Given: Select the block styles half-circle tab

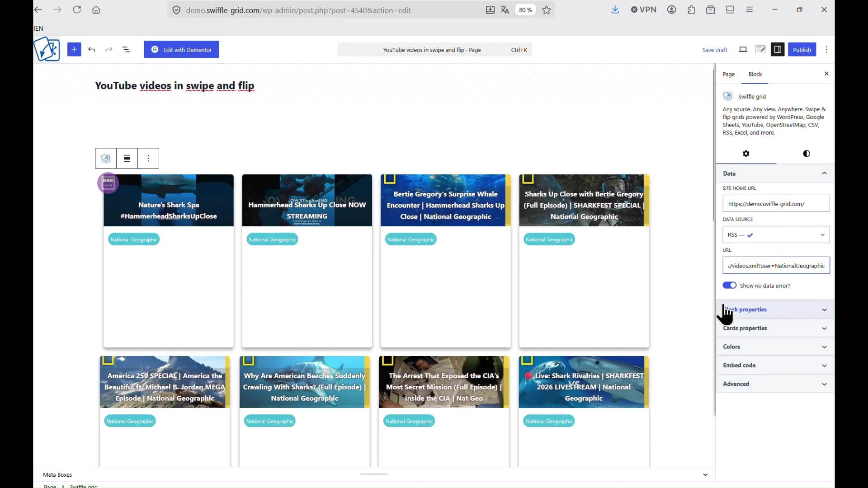Looking at the screenshot, I should 807,154.
